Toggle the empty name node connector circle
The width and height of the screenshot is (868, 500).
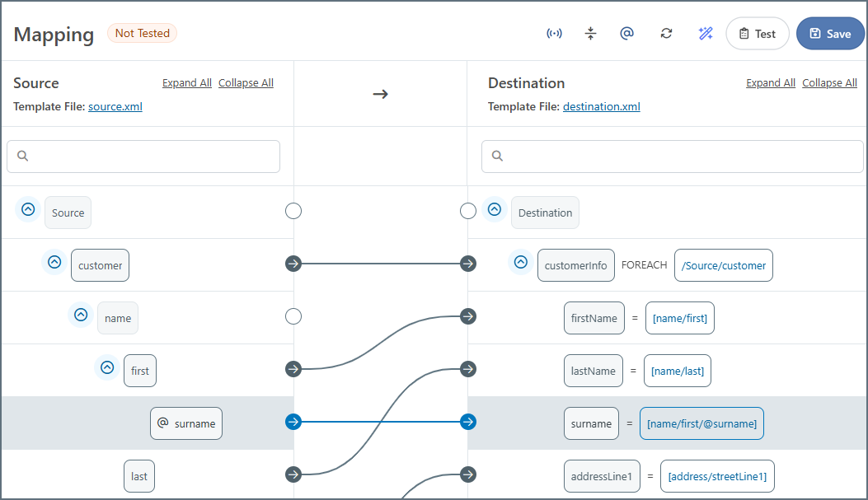(x=293, y=316)
